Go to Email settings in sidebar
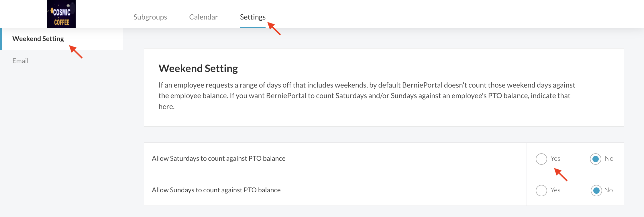Screen dimensions: 644x217 pyautogui.click(x=20, y=61)
